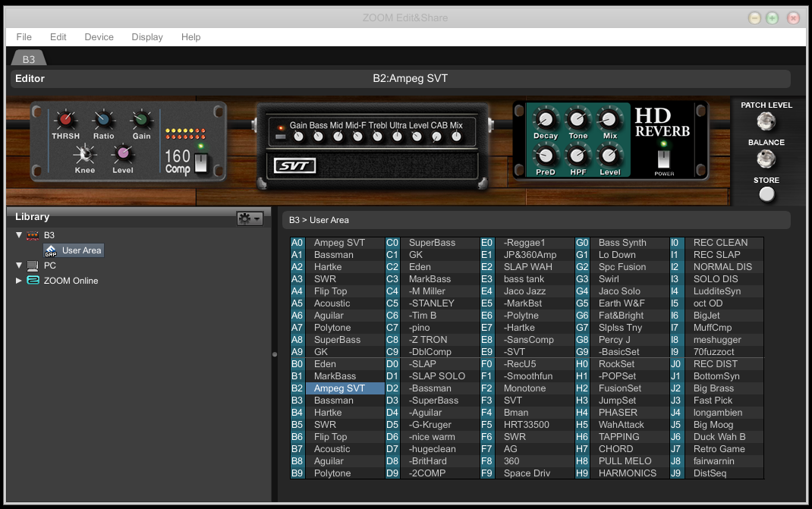The image size is (812, 509).
Task: Click the Mix knob on HD Reverb
Action: pyautogui.click(x=609, y=120)
